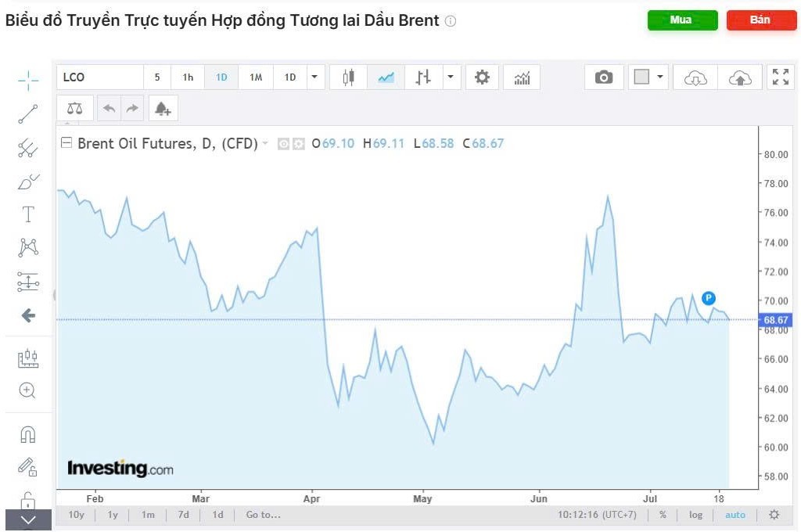This screenshot has height=532, width=801.
Task: Open chart settings gear in top toolbar
Action: [x=482, y=77]
